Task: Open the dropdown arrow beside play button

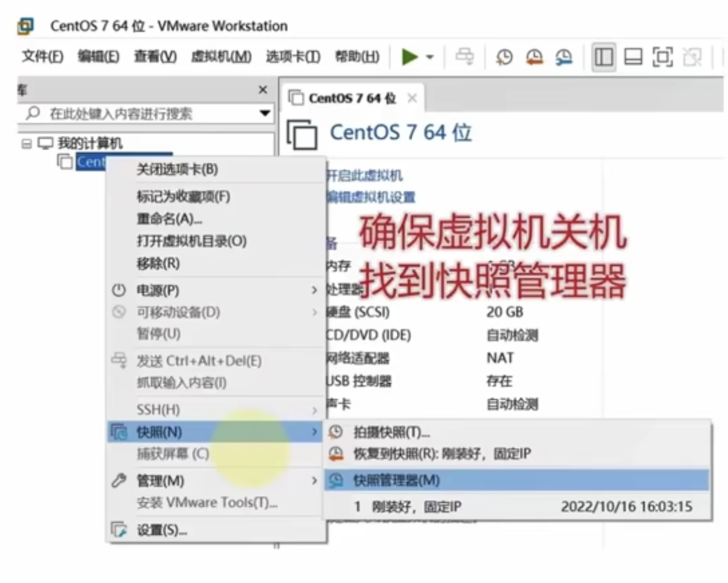Action: click(x=429, y=57)
